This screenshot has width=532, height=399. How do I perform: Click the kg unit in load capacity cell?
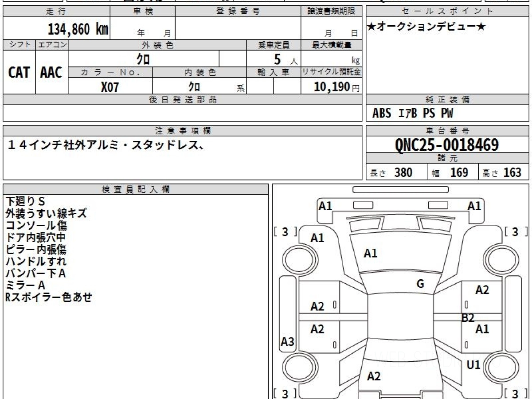356,61
